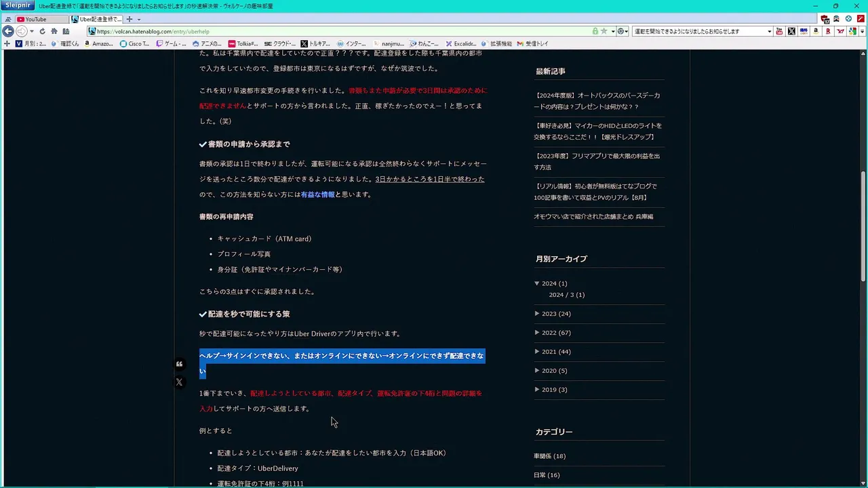Expand the 2019 (3) archive year

pyautogui.click(x=537, y=390)
